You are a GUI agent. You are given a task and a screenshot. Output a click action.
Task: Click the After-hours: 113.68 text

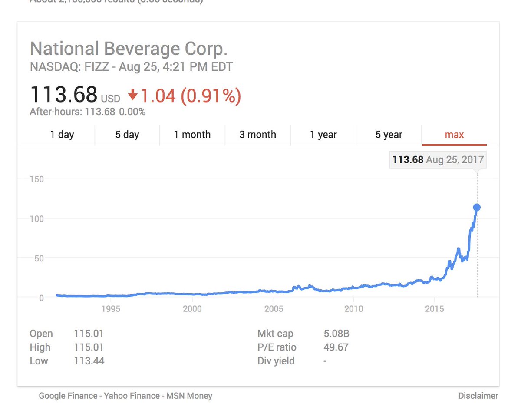(x=72, y=112)
